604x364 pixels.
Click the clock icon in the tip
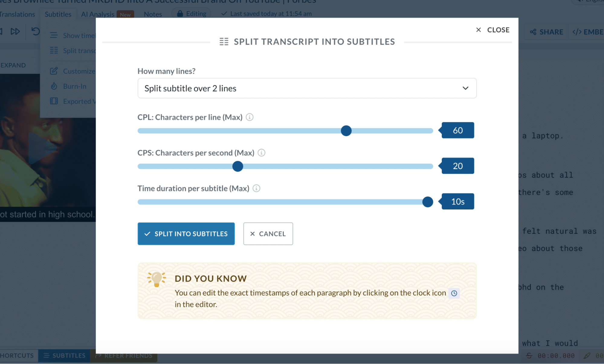coord(454,293)
